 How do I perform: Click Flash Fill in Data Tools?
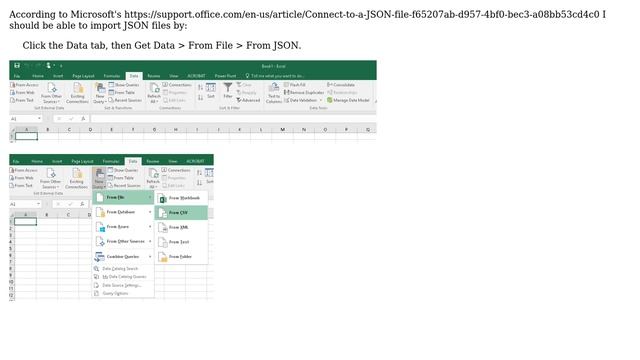click(x=295, y=85)
